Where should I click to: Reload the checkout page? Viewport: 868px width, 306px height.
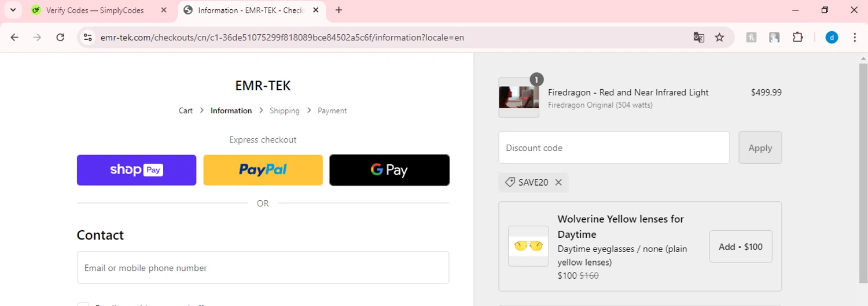coord(60,38)
